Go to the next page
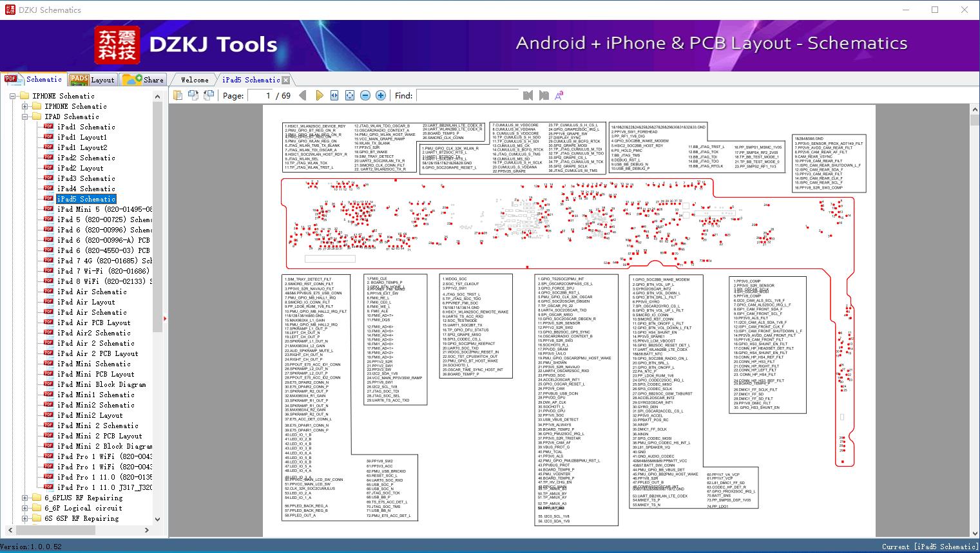The image size is (980, 553). pyautogui.click(x=319, y=95)
